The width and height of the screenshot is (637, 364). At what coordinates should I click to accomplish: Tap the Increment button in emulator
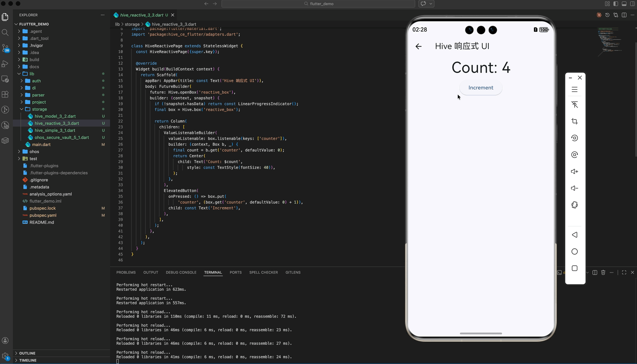(481, 88)
